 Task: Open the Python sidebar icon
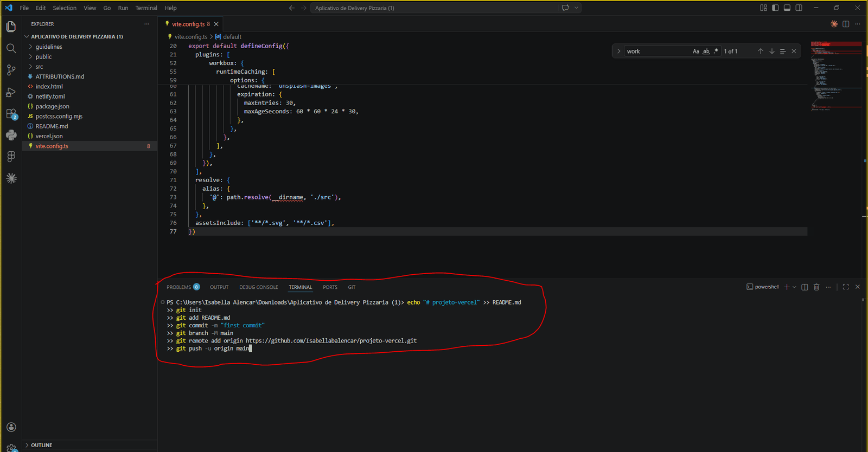click(11, 135)
